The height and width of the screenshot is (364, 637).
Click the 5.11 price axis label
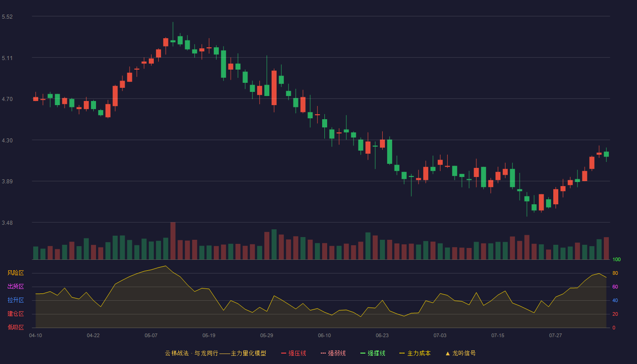click(7, 58)
